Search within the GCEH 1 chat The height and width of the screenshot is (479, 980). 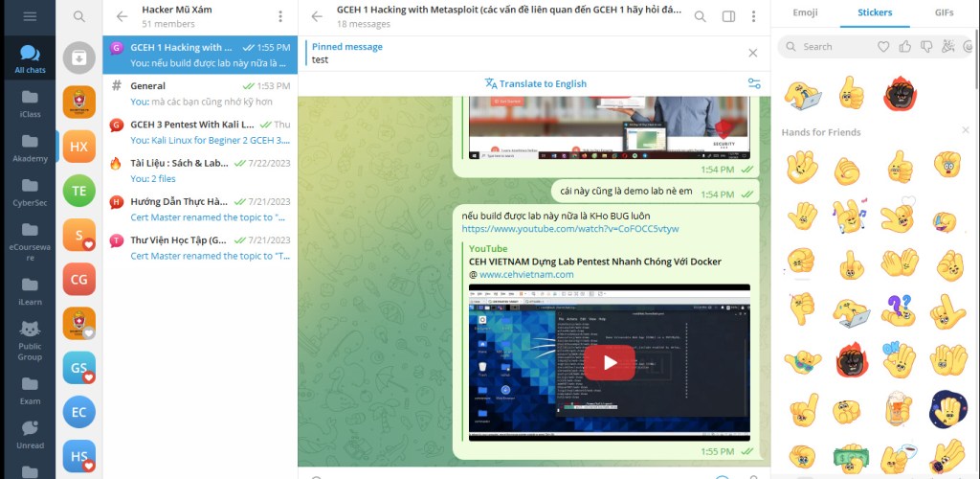(701, 16)
